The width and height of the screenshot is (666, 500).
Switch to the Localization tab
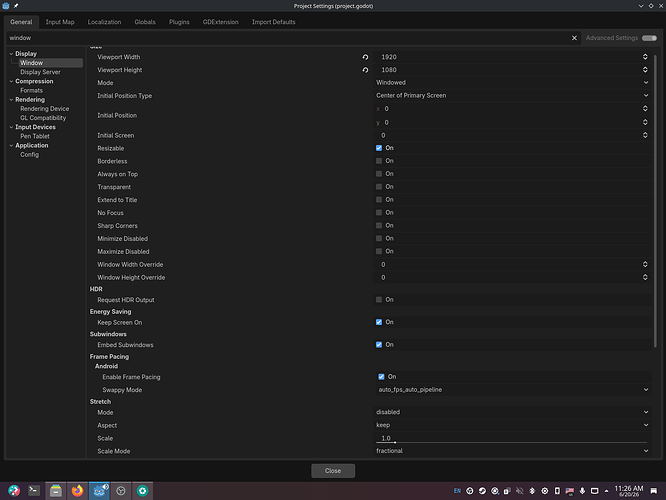104,22
